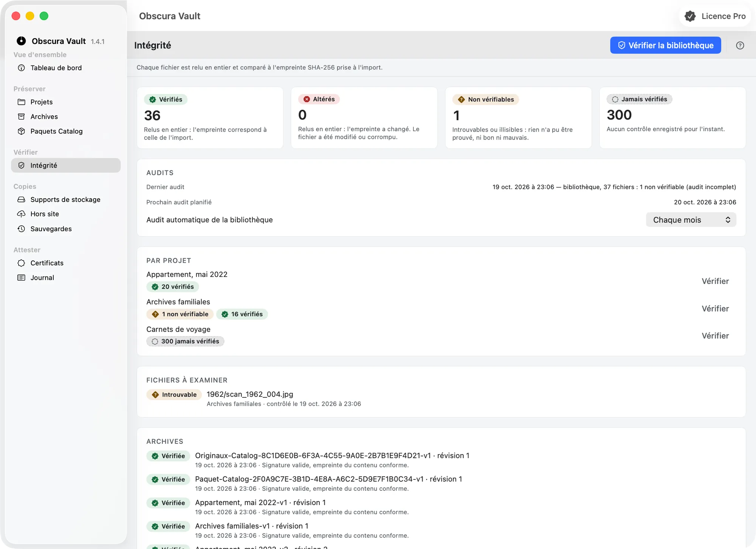Select file 1962/scan_1962_004.jpg
This screenshot has width=756, height=549.
pos(250,394)
